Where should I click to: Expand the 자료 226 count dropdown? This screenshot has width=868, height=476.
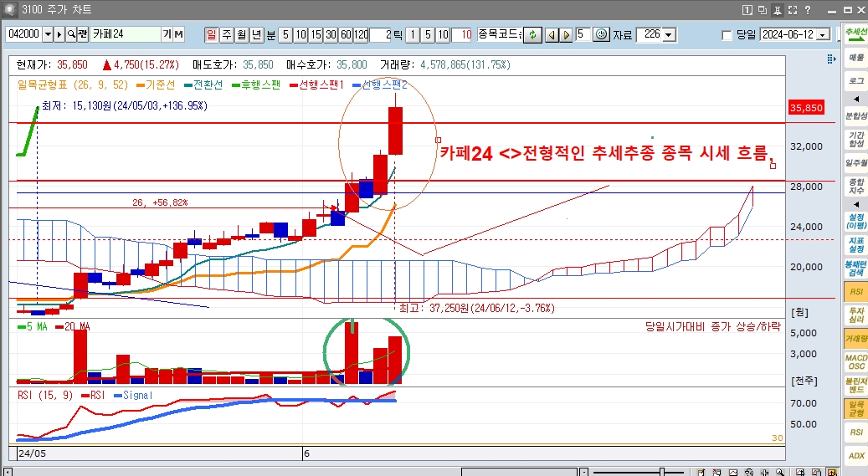click(669, 35)
